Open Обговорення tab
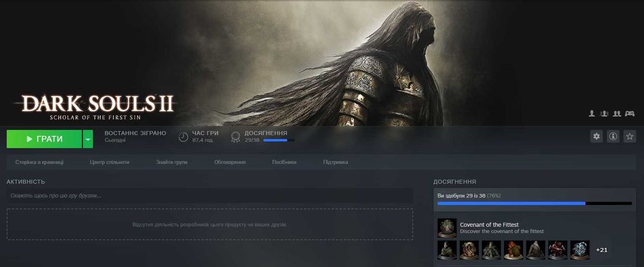The width and height of the screenshot is (644, 267). [x=230, y=162]
